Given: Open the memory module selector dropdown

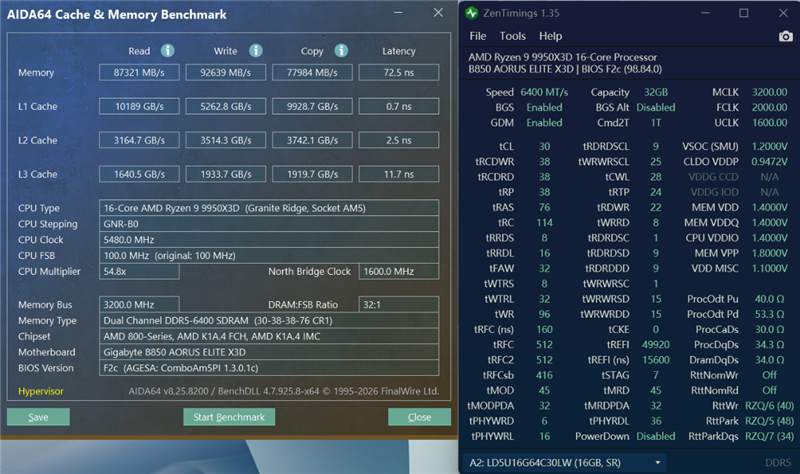Looking at the screenshot, I should 565,463.
